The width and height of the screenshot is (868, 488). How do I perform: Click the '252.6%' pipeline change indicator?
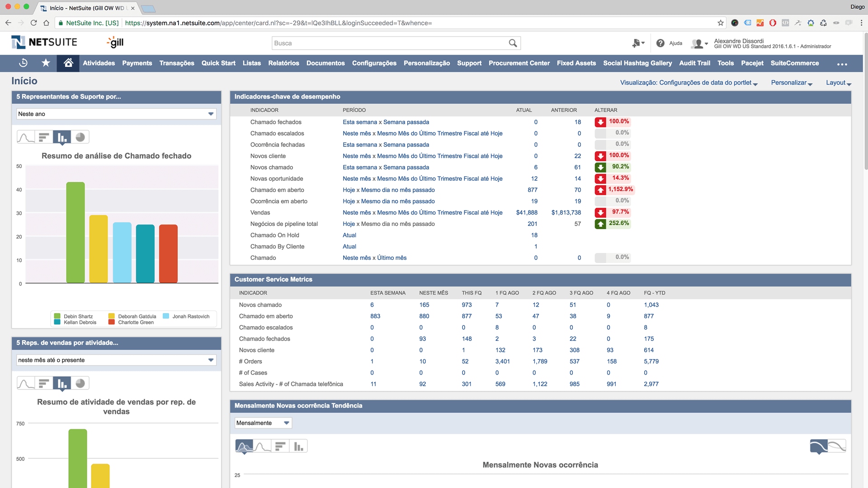coord(613,224)
